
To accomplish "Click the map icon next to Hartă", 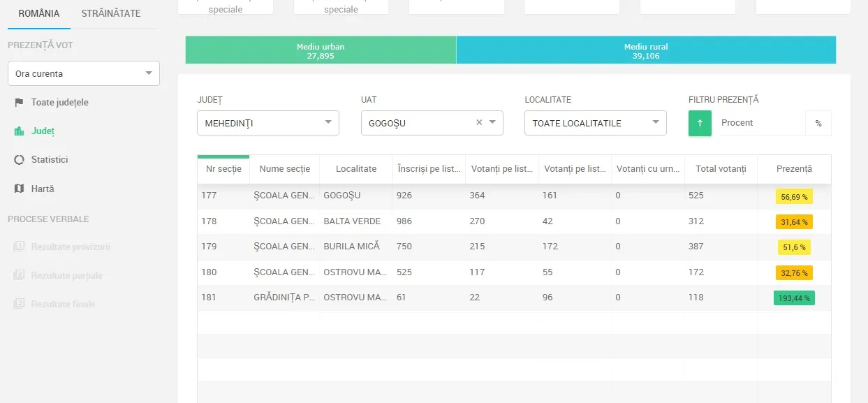I will [x=19, y=189].
